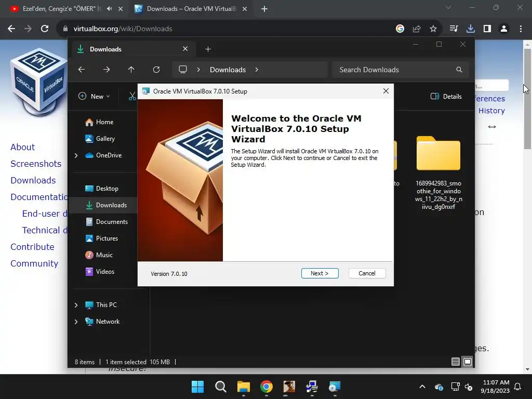
Task: Open Chrome media controls icon
Action: 454,29
